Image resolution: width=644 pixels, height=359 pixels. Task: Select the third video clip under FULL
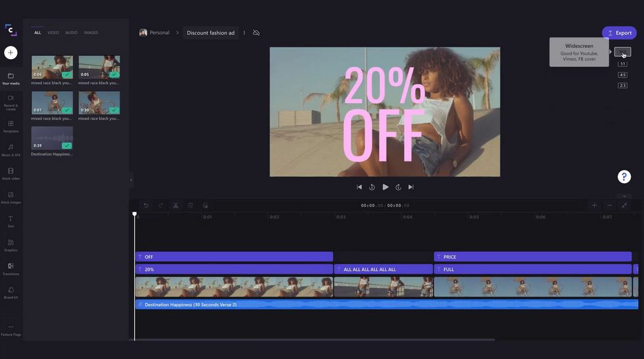point(533,287)
